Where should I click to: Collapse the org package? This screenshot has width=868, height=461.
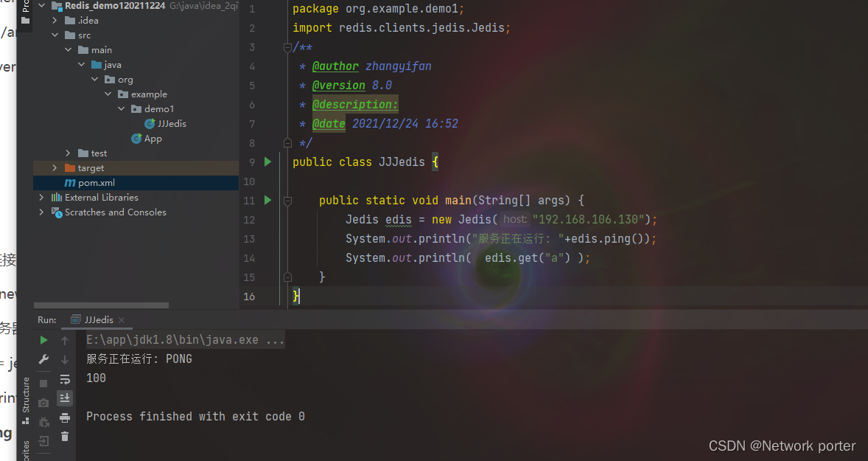click(x=94, y=79)
